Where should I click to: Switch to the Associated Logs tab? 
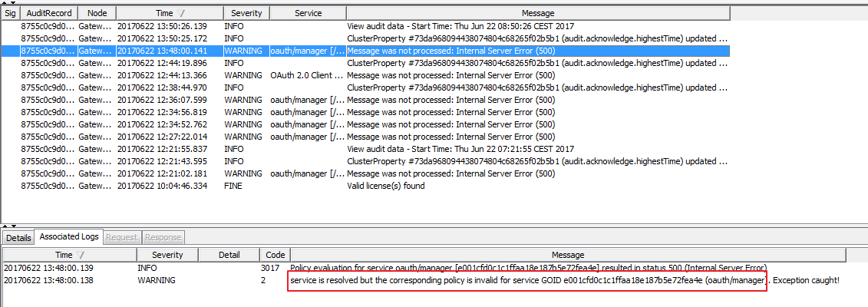[x=69, y=236]
